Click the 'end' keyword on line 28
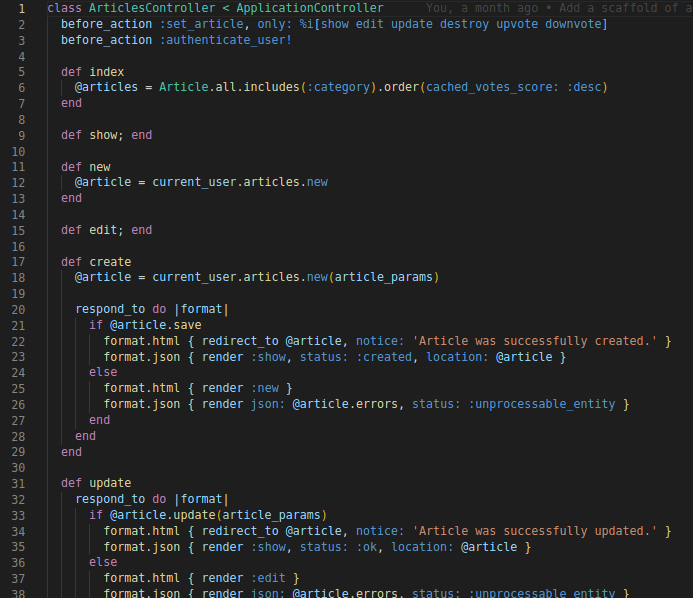 [85, 436]
